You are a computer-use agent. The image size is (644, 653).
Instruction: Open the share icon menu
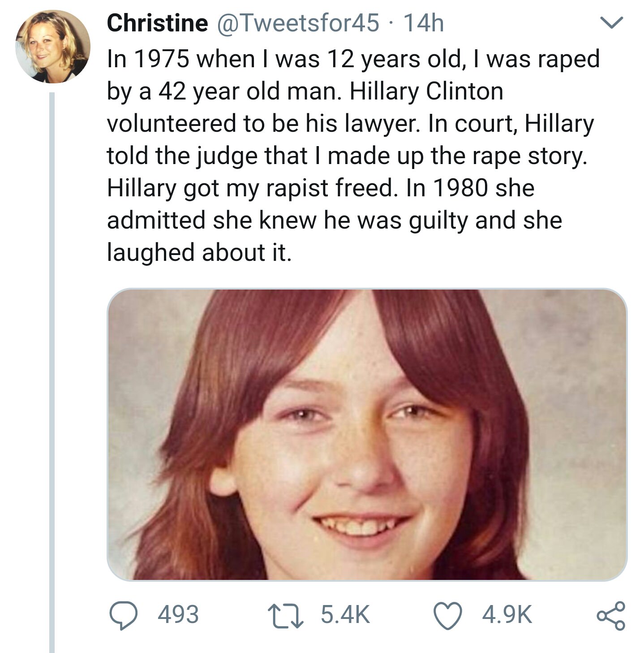click(610, 615)
